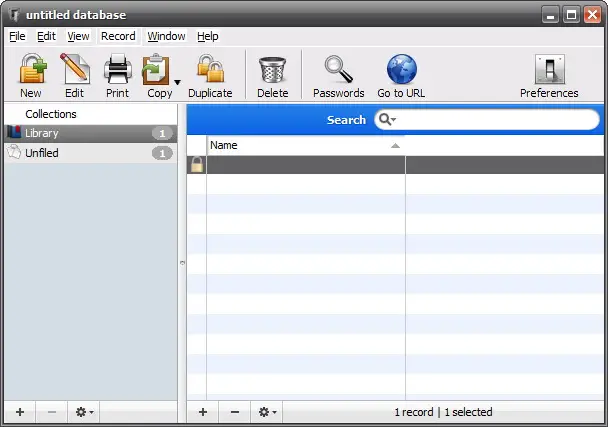Click the '1 selected' status text
The width and height of the screenshot is (608, 427).
pos(468,412)
